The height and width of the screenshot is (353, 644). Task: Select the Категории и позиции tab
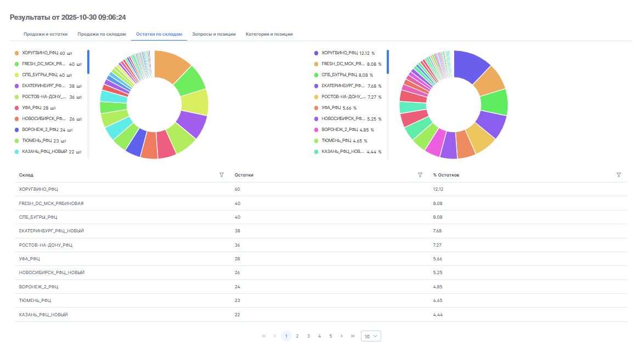click(269, 34)
